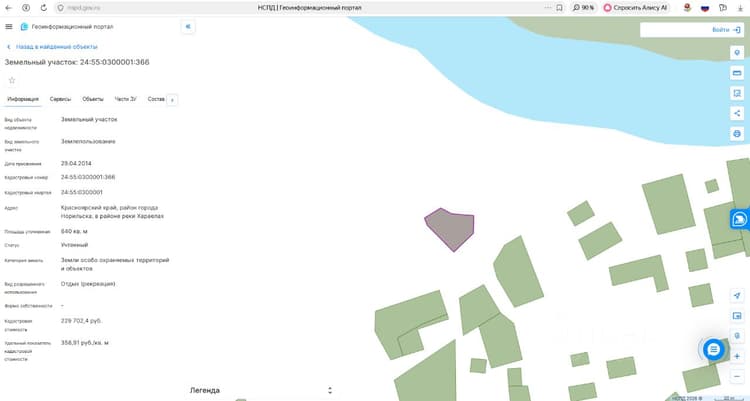Click the 358,91 руб./кв. м value

coord(85,343)
